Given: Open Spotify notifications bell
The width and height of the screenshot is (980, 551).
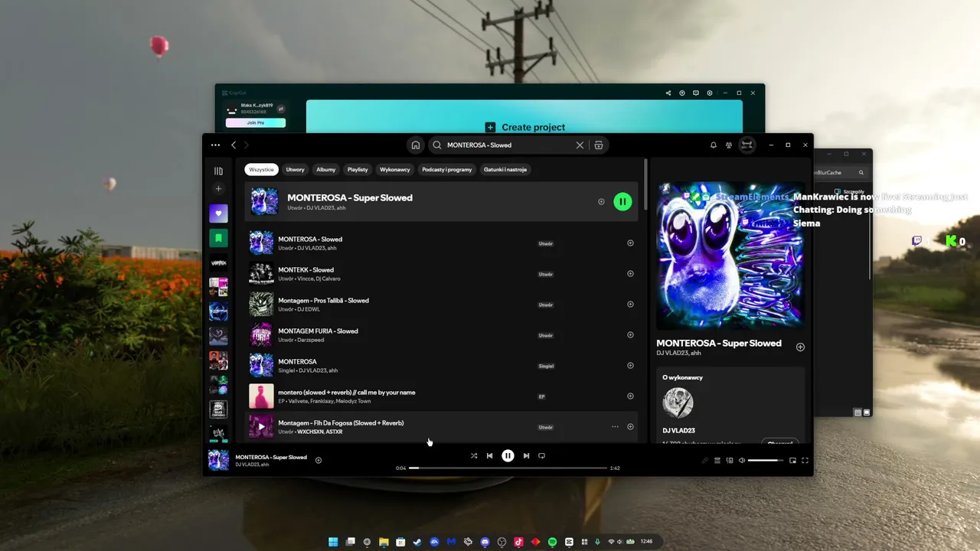Looking at the screenshot, I should [714, 145].
